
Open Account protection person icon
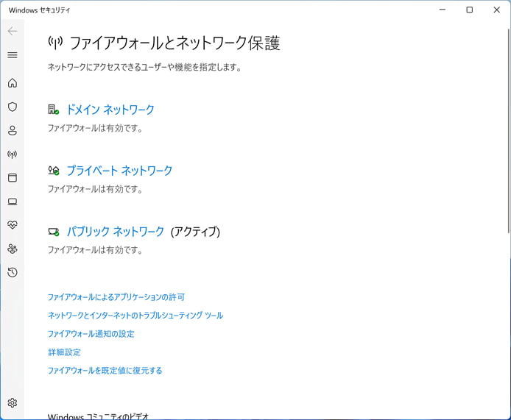[x=13, y=130]
